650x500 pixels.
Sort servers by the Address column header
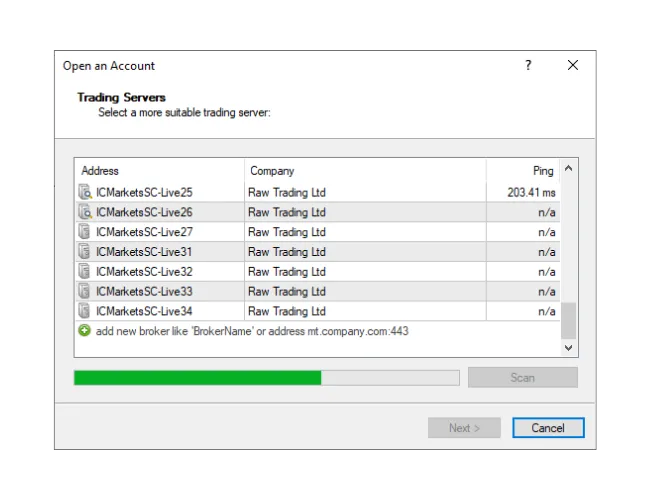point(160,171)
